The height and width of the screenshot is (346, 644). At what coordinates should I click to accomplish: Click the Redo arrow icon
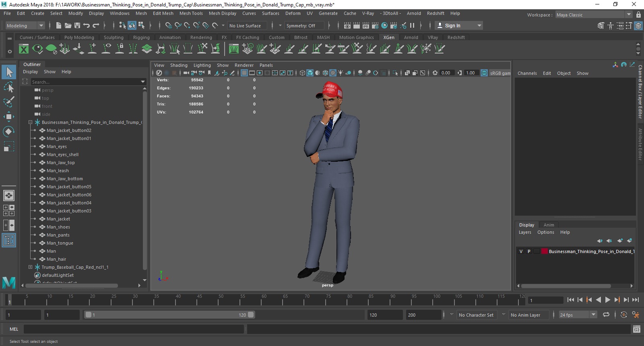(x=96, y=25)
